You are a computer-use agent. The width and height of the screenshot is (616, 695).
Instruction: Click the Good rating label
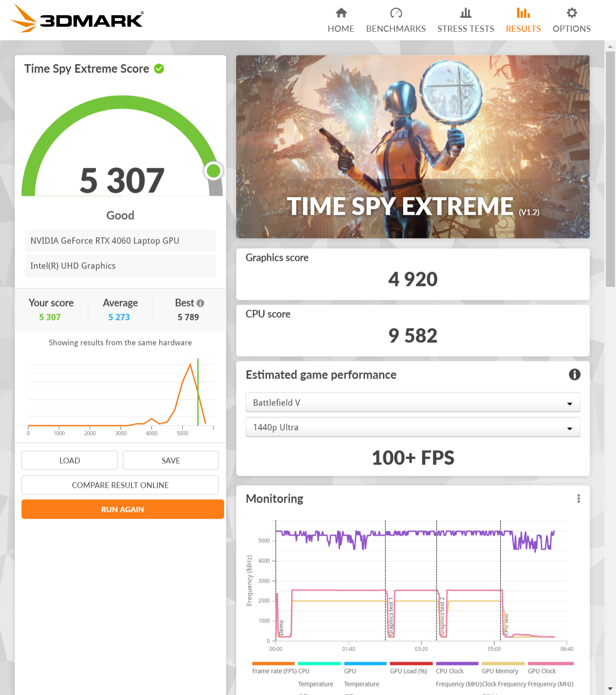(x=120, y=215)
